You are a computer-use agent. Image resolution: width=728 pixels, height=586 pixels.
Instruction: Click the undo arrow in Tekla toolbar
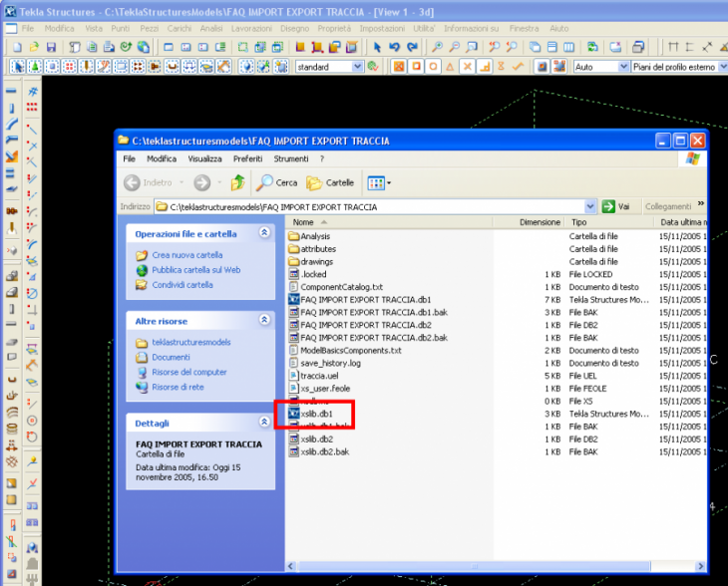coord(395,47)
